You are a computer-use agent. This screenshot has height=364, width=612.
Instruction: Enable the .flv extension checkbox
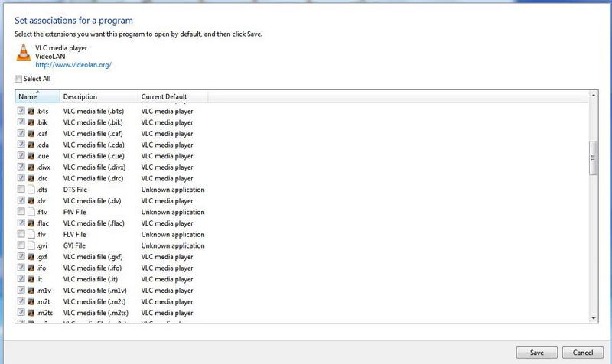[x=21, y=234]
